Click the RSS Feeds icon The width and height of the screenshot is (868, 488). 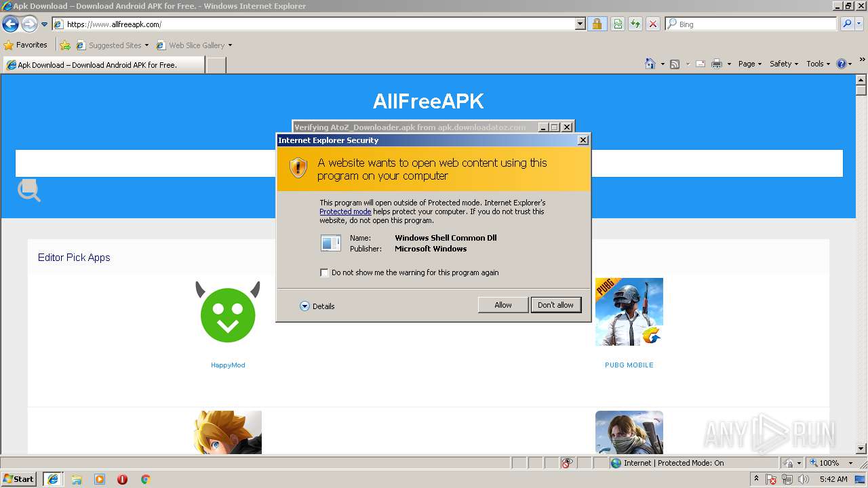click(675, 64)
